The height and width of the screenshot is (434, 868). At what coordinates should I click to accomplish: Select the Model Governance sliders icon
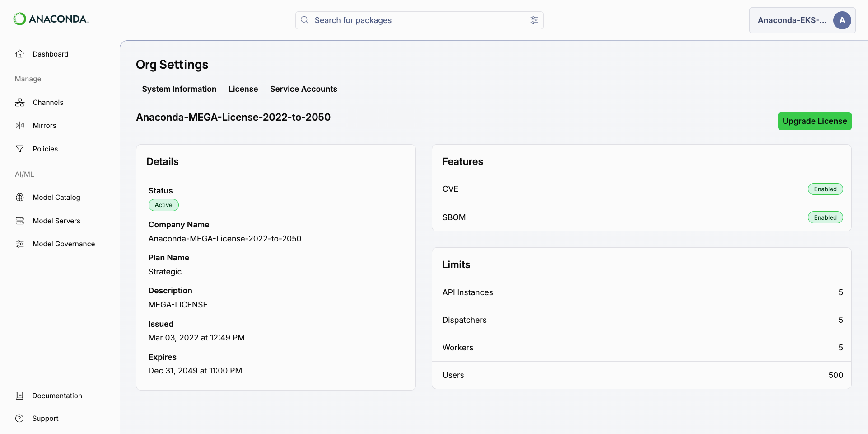20,244
